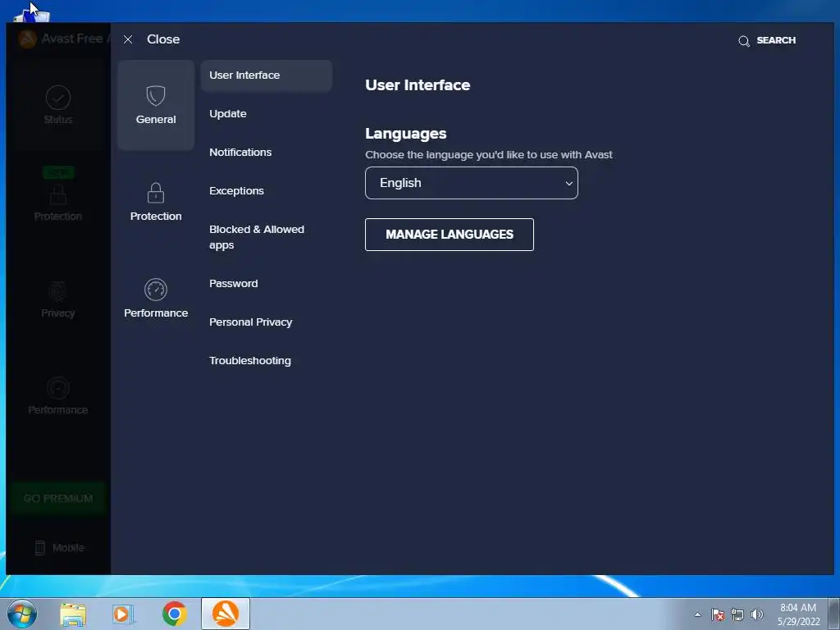Open the Windows Start menu
840x630 pixels.
[22, 614]
